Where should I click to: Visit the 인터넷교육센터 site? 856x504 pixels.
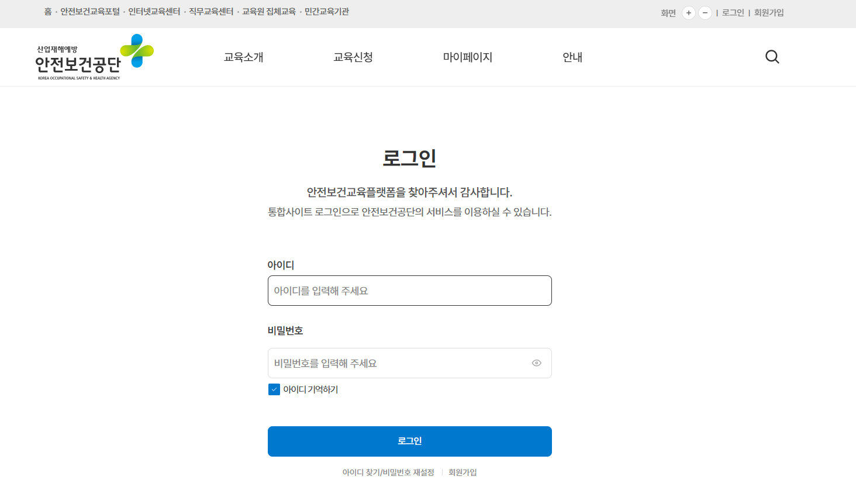(153, 11)
